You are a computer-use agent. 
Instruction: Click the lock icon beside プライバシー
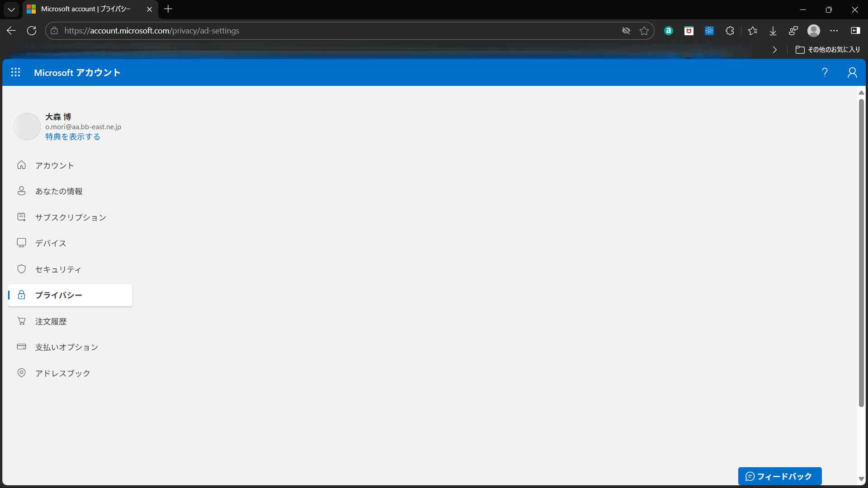21,295
